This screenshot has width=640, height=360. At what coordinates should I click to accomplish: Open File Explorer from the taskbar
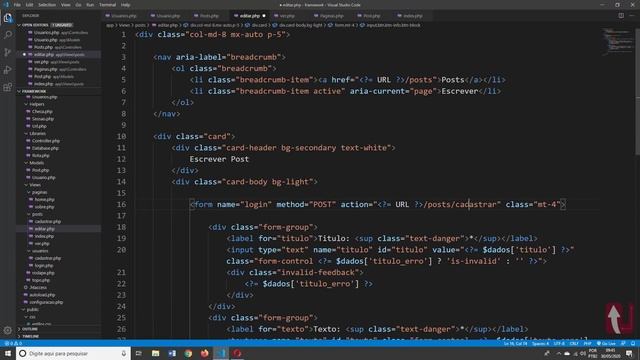(x=156, y=353)
